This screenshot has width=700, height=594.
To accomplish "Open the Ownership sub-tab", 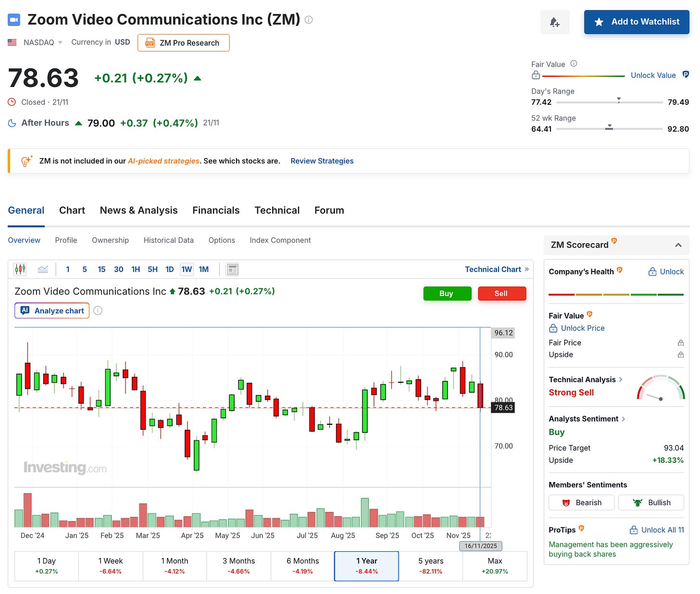I will tap(110, 240).
